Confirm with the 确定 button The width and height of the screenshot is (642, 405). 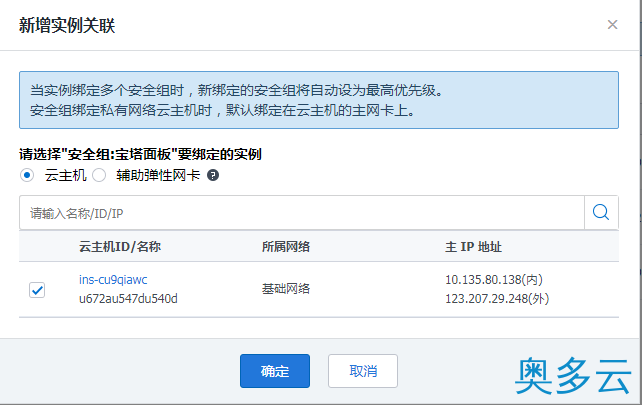pos(275,371)
